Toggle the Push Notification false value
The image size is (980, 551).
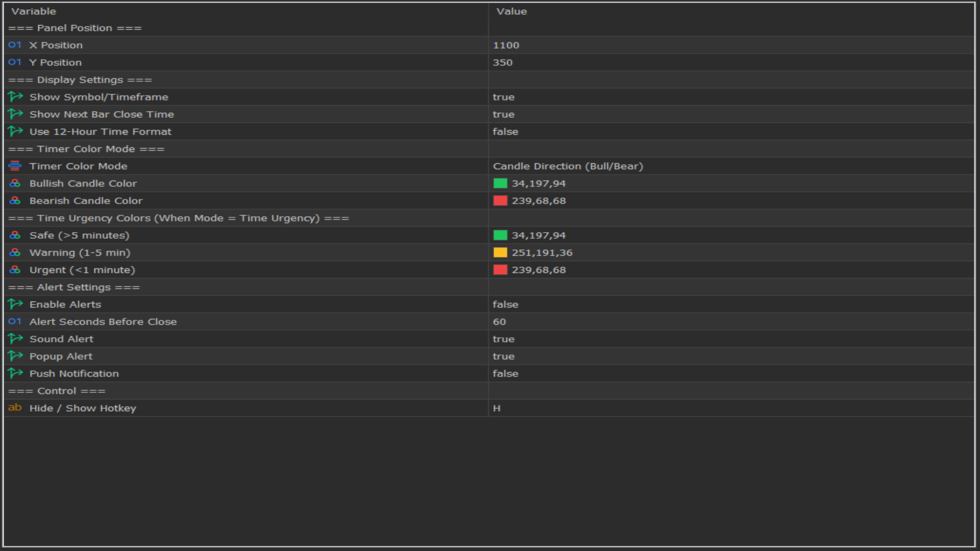pos(505,374)
